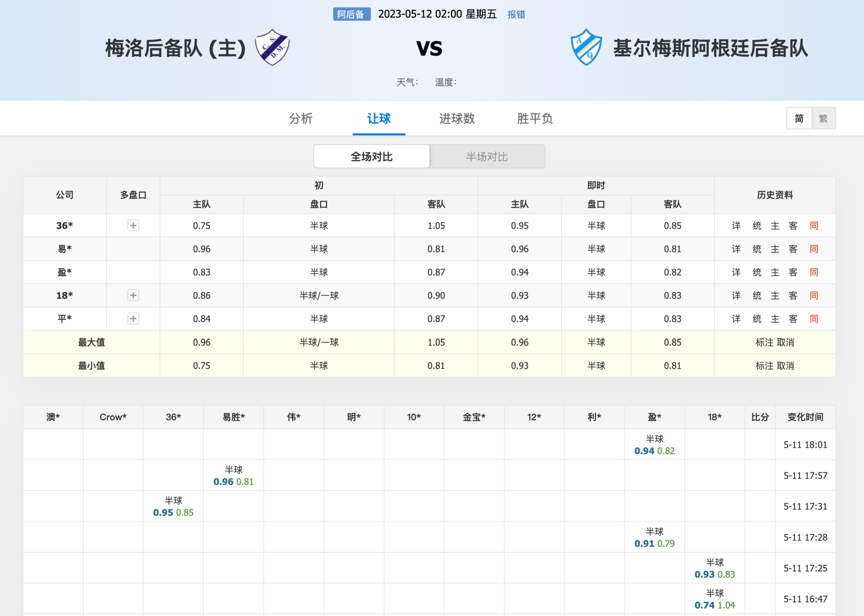Click the 半球/一球 handicap in 18* row

point(319,296)
